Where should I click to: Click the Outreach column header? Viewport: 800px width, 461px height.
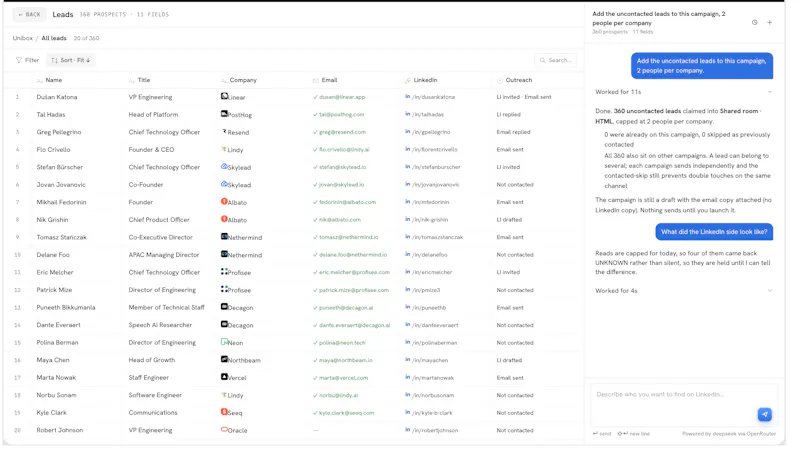coord(518,80)
